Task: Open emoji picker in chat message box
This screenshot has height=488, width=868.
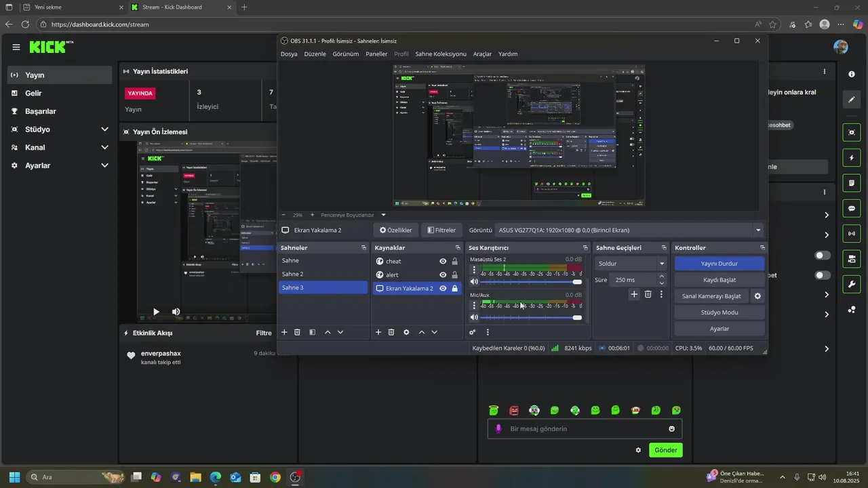Action: pos(672,429)
